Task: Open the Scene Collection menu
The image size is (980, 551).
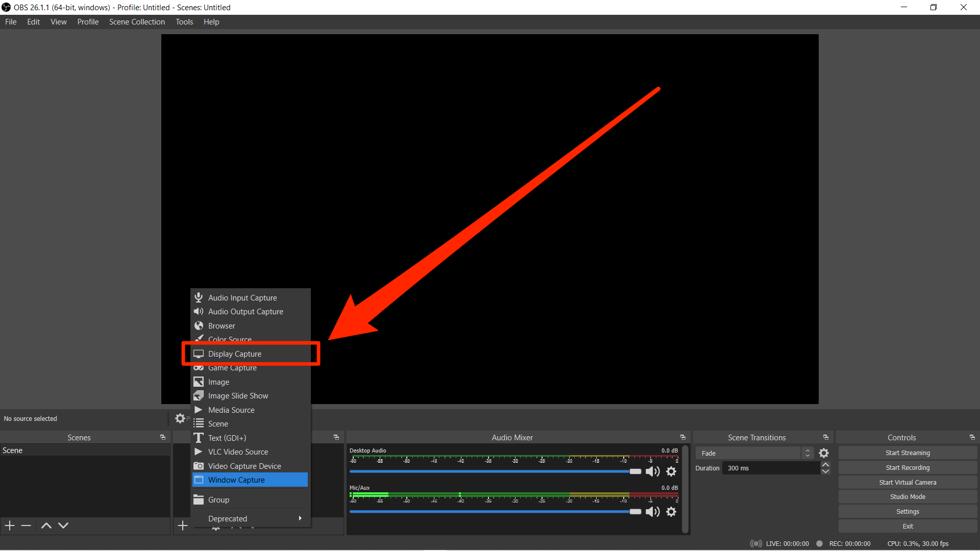Action: 137,22
